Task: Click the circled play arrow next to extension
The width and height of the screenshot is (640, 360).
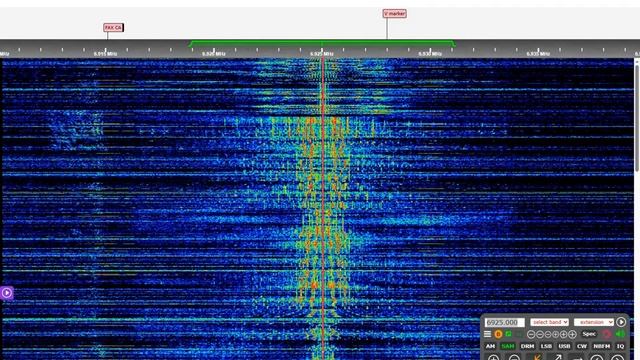Action: point(621,322)
